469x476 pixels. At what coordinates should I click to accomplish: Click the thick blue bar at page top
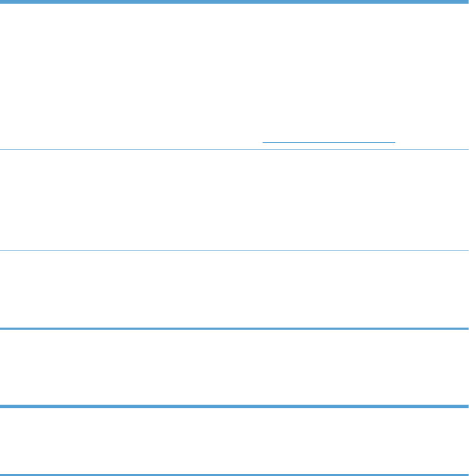pyautogui.click(x=234, y=2)
